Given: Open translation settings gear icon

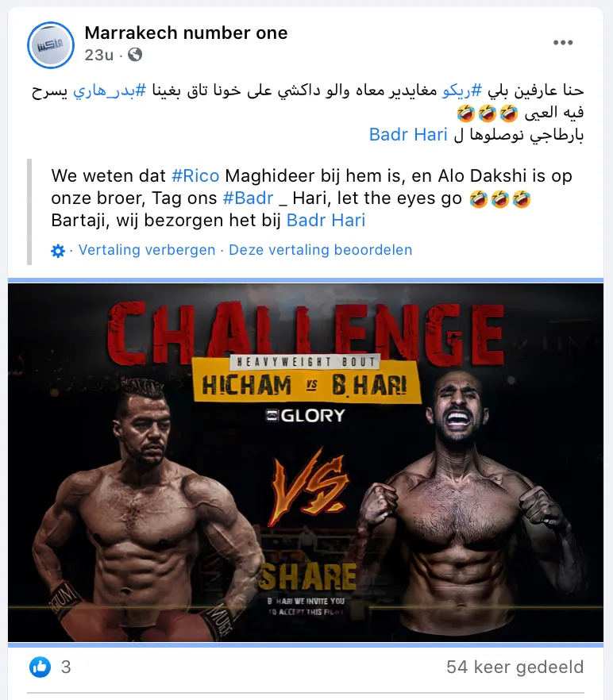Looking at the screenshot, I should [x=58, y=251].
